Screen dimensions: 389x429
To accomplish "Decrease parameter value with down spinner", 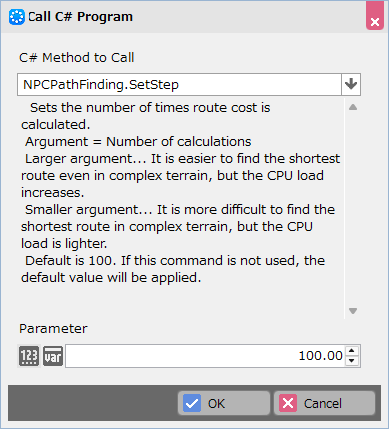I will click(352, 361).
